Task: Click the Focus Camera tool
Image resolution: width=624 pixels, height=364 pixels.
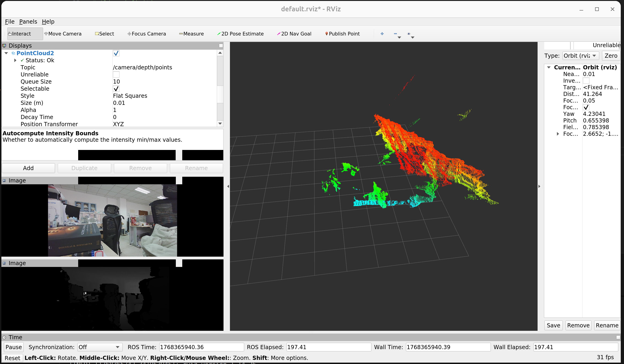Action: (x=146, y=34)
